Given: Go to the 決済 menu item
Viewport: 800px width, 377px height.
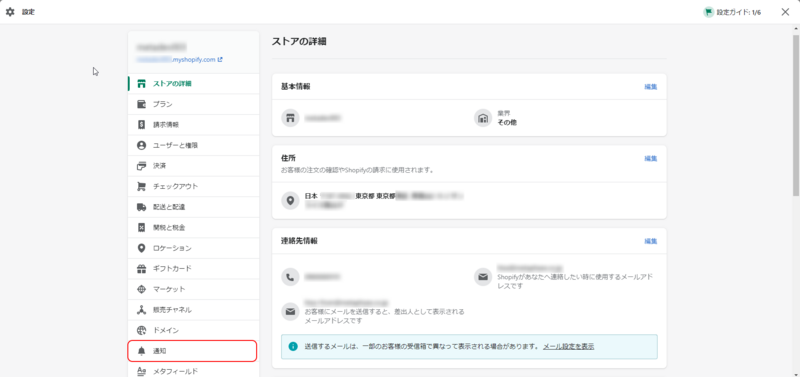Looking at the screenshot, I should (194, 166).
